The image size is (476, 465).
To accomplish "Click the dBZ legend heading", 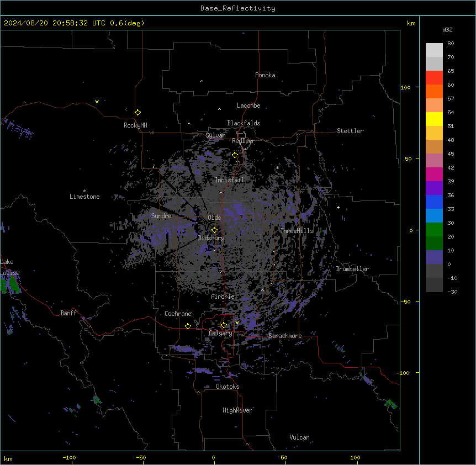I will pos(447,30).
